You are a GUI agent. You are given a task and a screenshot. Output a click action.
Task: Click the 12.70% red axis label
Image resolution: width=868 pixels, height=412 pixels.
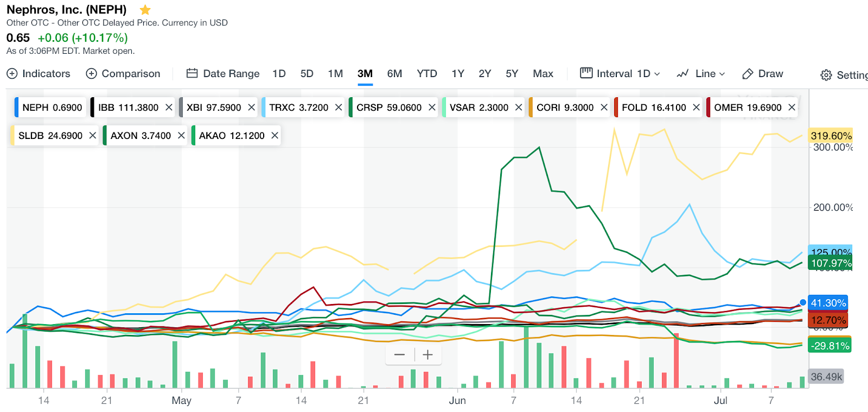[x=828, y=320]
